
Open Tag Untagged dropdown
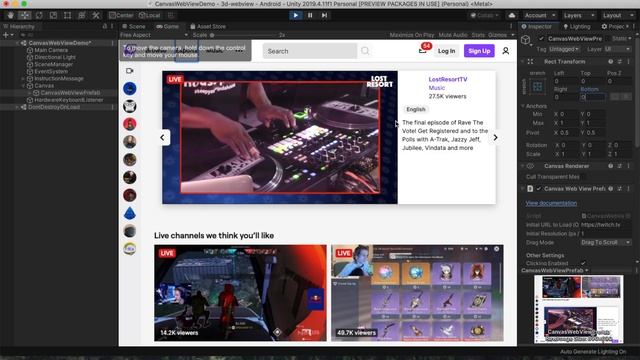pos(564,49)
